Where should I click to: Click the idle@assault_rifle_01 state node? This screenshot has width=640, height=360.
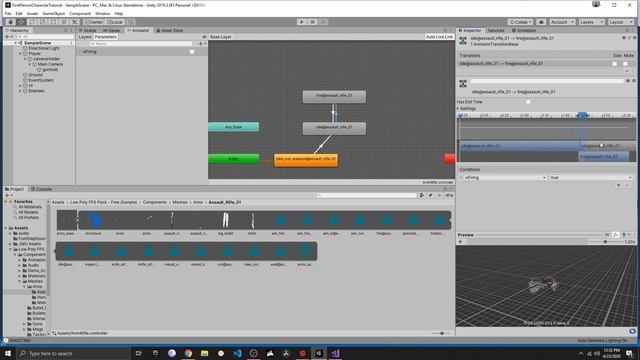(x=334, y=128)
